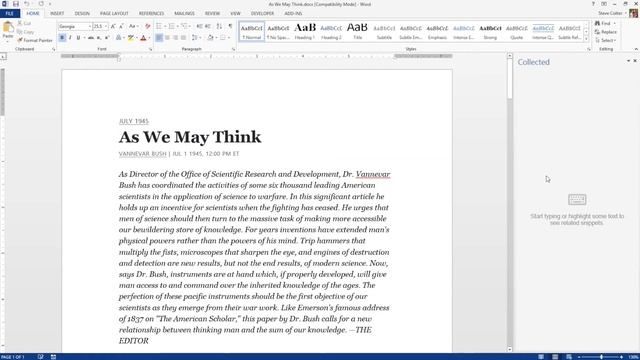Open Word Help question mark
Screen dimensions: 640x360
pos(593,4)
